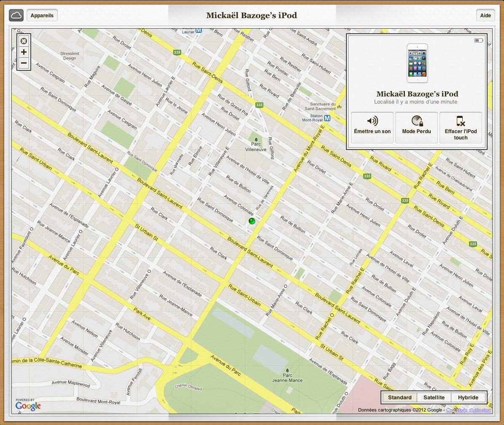The image size is (504, 425).
Task: Click the Stresslimit Design map label
Action: [70, 56]
